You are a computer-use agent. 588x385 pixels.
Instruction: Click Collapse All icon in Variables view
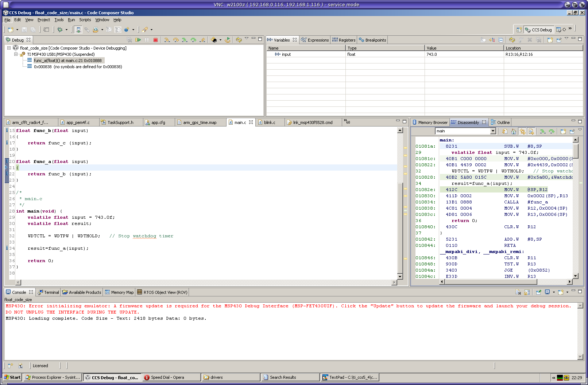pyautogui.click(x=501, y=40)
